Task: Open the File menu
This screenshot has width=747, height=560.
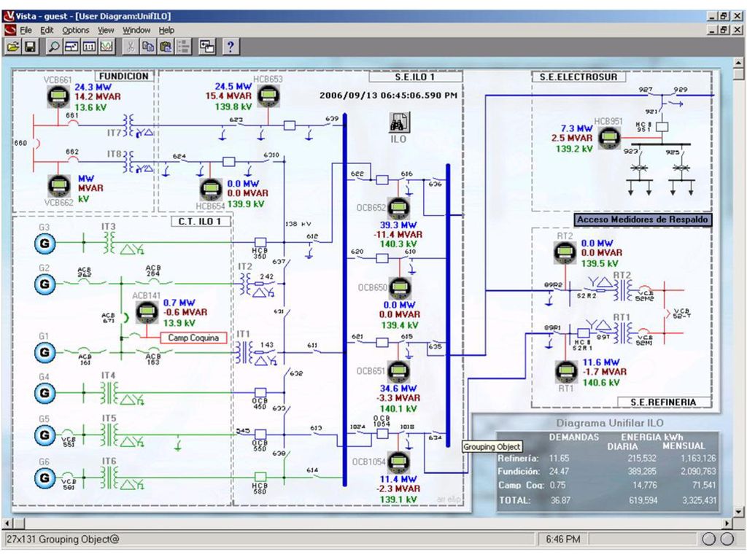Action: click(x=26, y=30)
